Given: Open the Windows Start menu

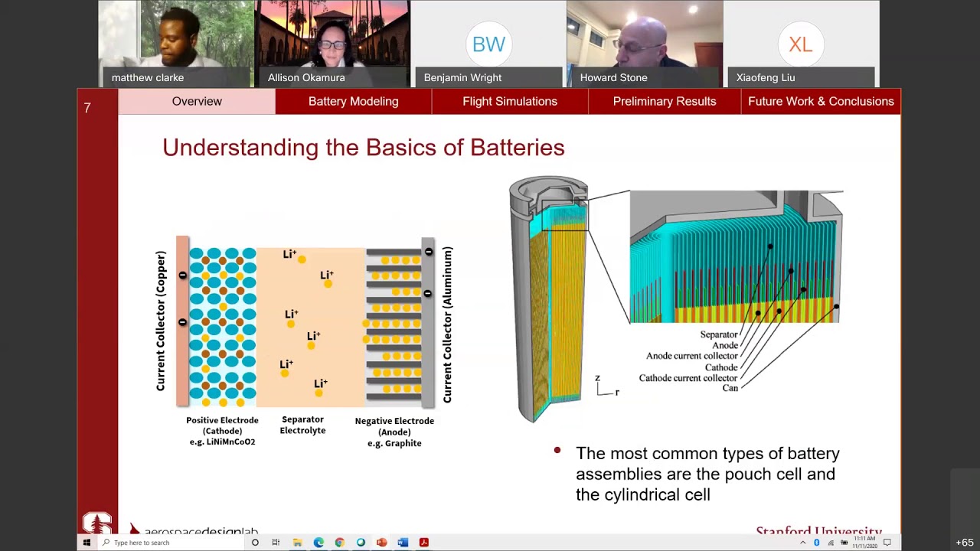Looking at the screenshot, I should [x=87, y=543].
